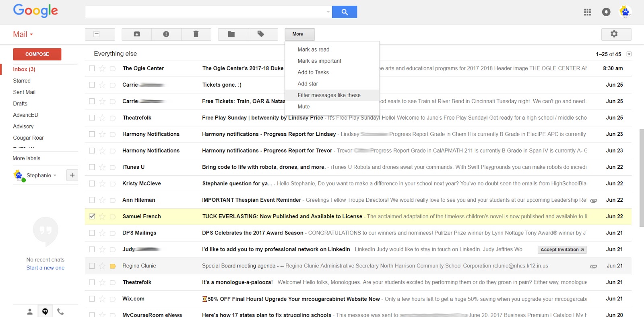644x317 pixels.
Task: Check the Kristy McCleve email checkbox
Action: (x=92, y=184)
